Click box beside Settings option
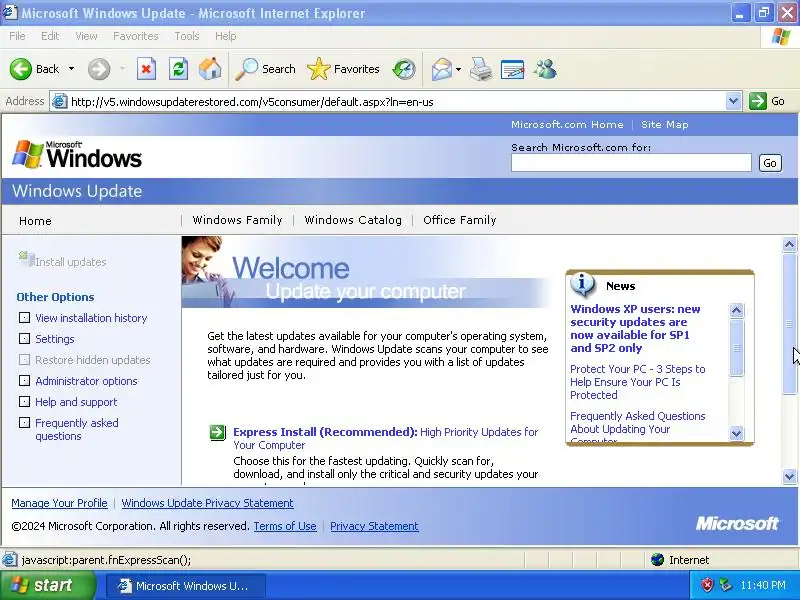 24,338
